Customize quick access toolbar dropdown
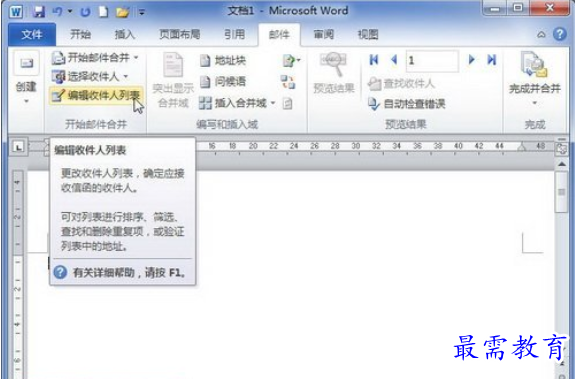This screenshot has width=575, height=379. (142, 12)
